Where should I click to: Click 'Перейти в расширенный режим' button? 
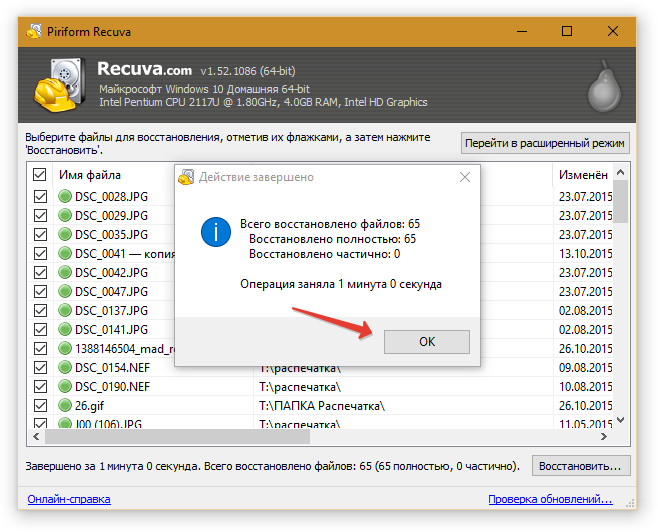click(545, 143)
